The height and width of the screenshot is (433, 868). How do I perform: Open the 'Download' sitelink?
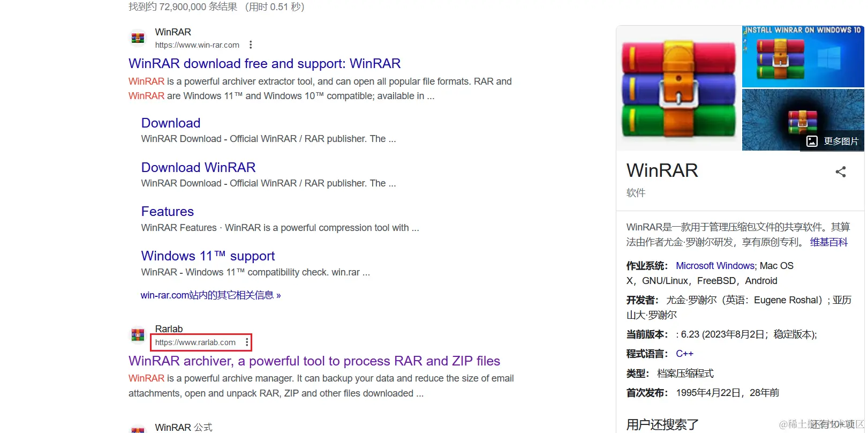[171, 123]
